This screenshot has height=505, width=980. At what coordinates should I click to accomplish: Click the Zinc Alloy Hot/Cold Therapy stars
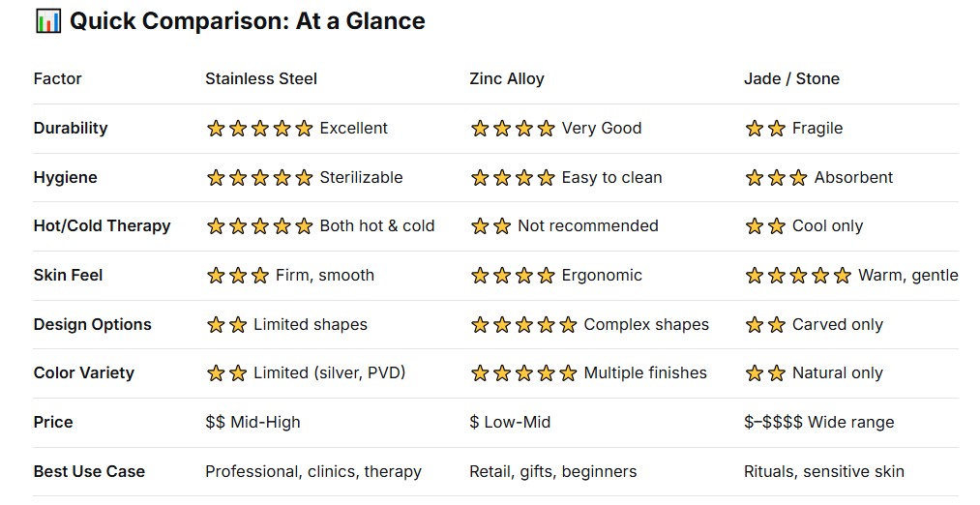tap(490, 226)
